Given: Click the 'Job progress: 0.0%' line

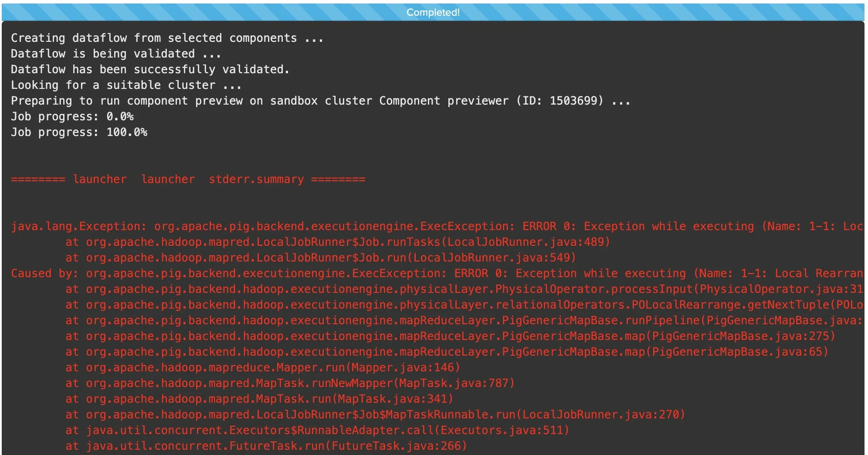Looking at the screenshot, I should (72, 116).
